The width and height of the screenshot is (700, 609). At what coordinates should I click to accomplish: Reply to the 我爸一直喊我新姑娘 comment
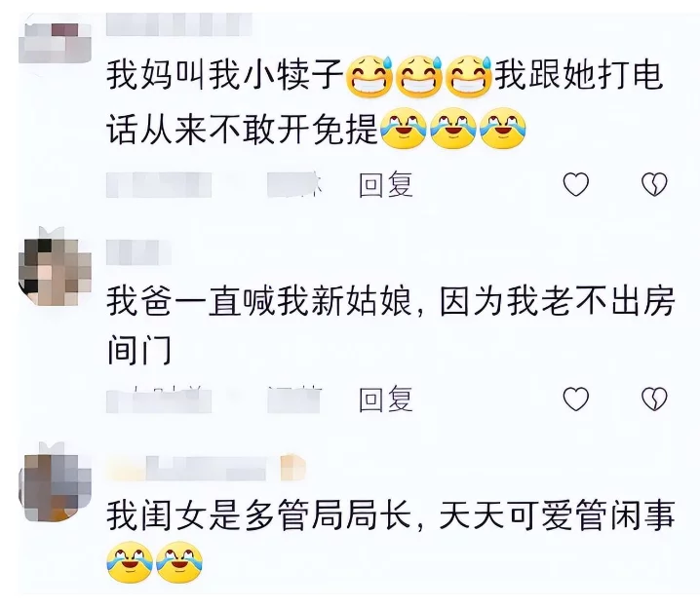(386, 399)
